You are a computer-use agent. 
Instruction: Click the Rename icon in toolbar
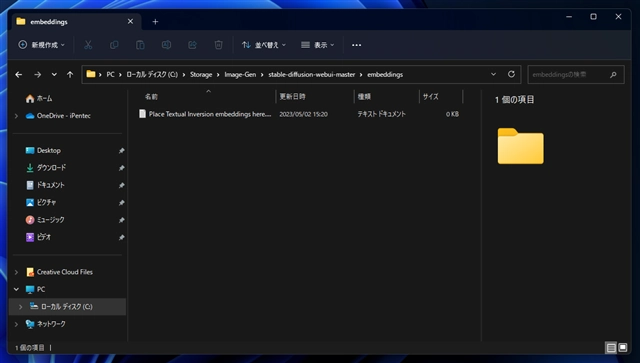coord(166,45)
